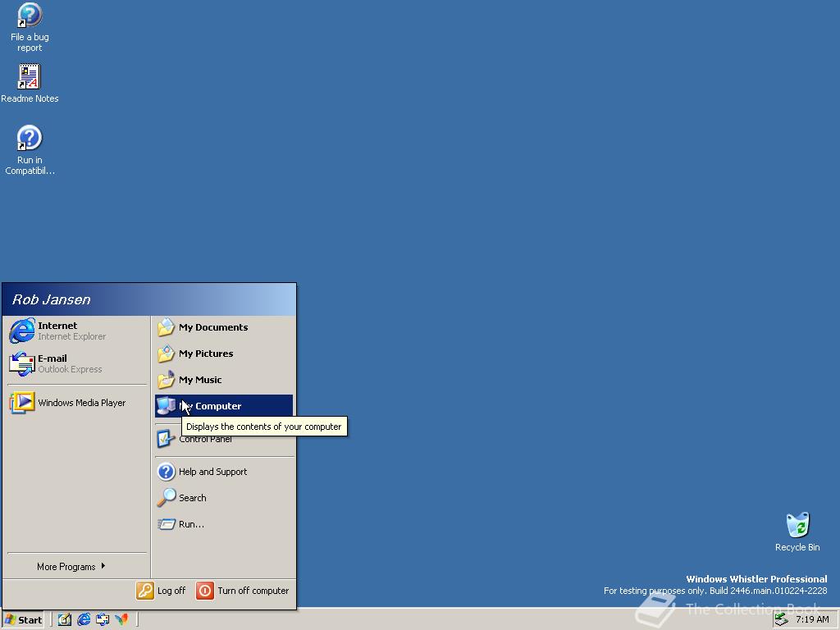This screenshot has width=840, height=630.
Task: Open Control Panel
Action: pos(224,440)
